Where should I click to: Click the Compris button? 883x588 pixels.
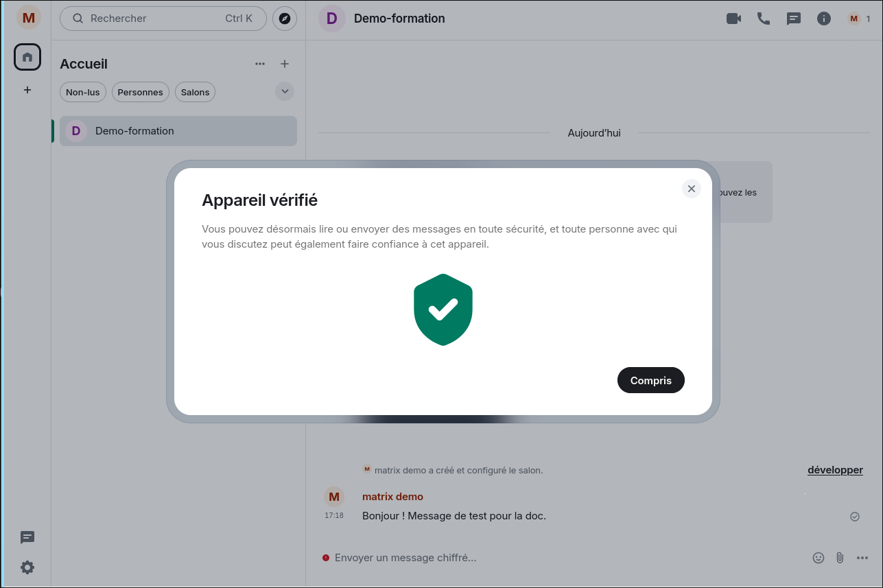650,380
